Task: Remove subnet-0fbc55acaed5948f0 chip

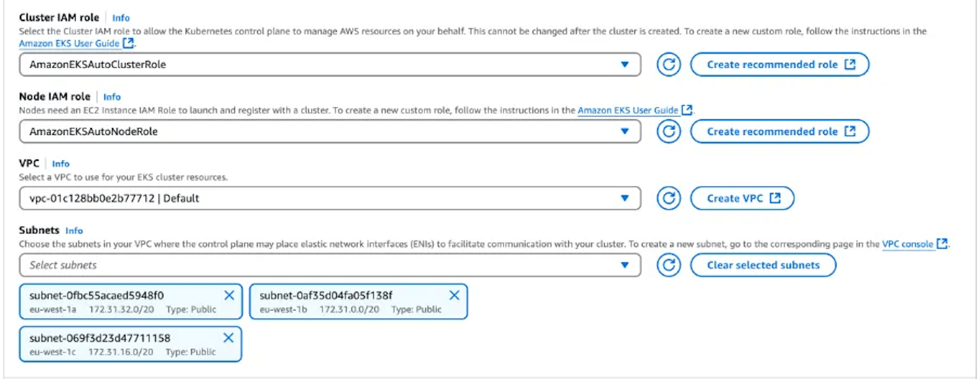Action: (x=229, y=295)
